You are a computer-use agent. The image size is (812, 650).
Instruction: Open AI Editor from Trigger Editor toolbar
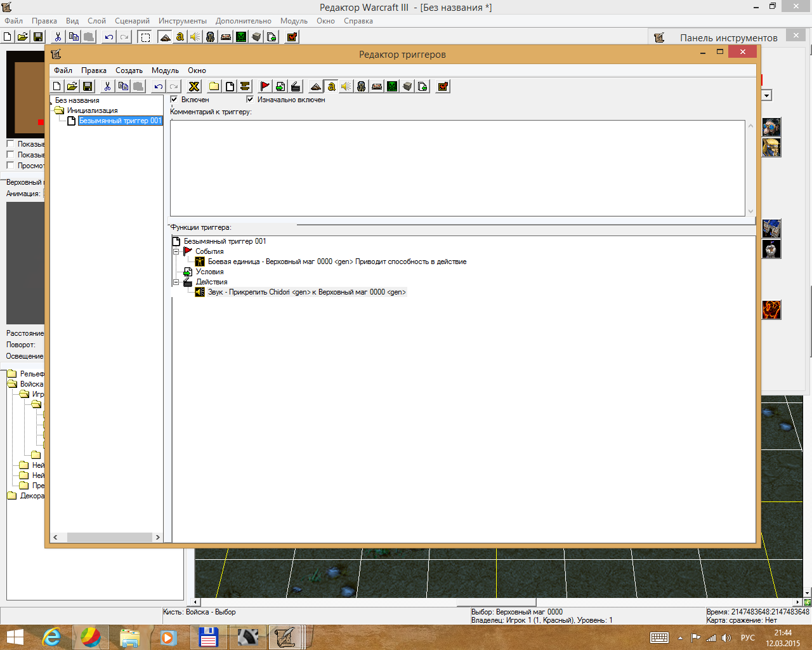[392, 86]
